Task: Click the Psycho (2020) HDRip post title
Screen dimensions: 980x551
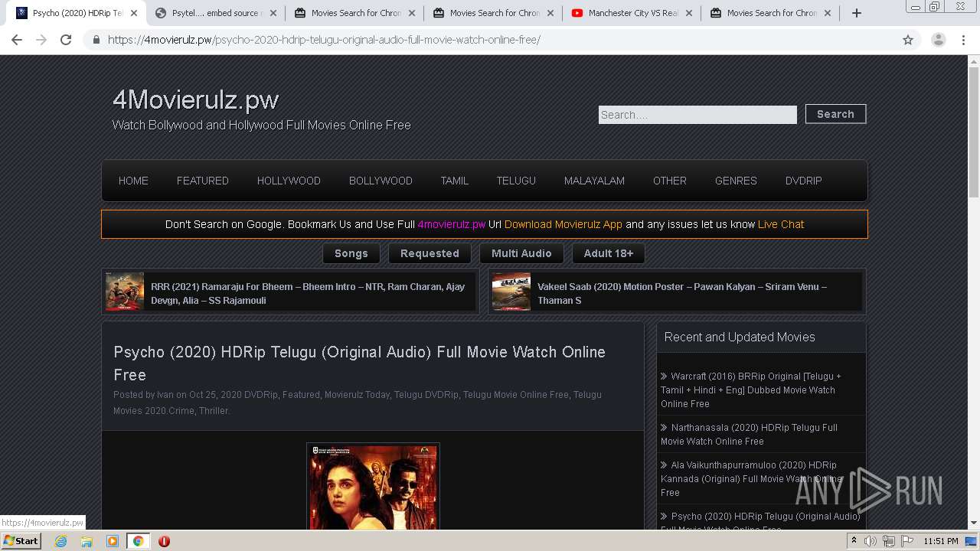Action: click(x=359, y=364)
